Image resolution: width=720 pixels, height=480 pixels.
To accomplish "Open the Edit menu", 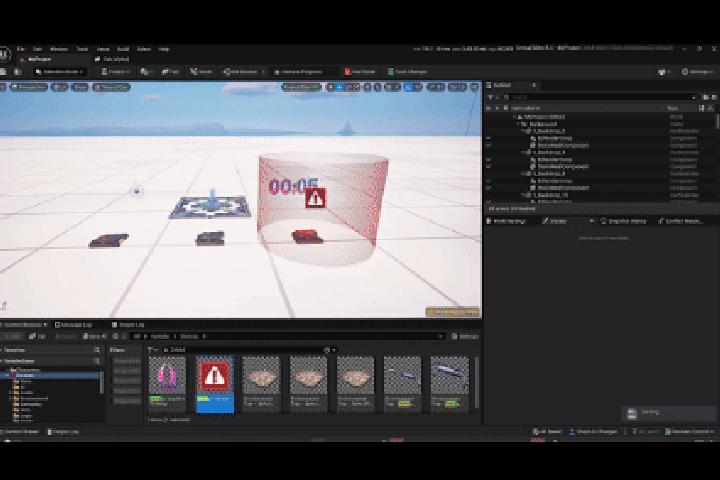I will coord(37,49).
